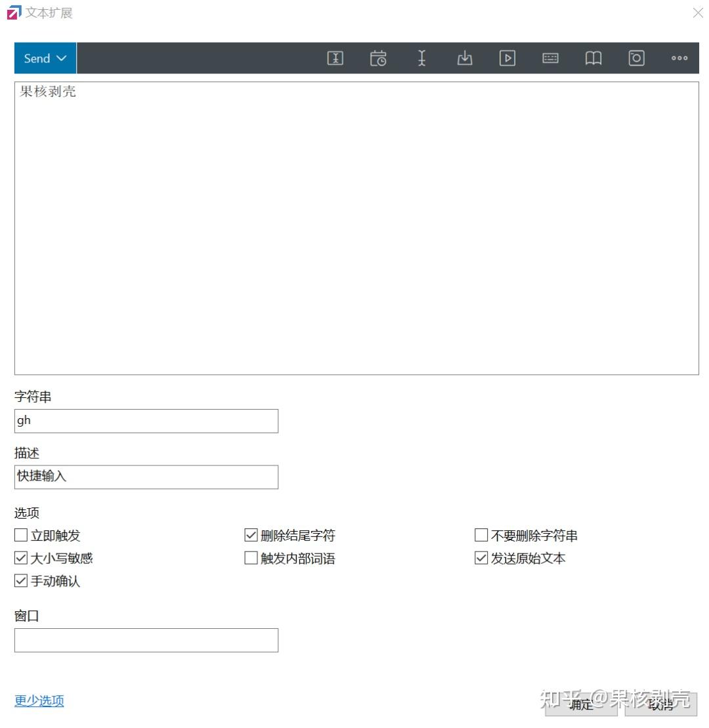Disable the 大小写敏感 option
Screen dimensions: 709x728
[x=20, y=558]
